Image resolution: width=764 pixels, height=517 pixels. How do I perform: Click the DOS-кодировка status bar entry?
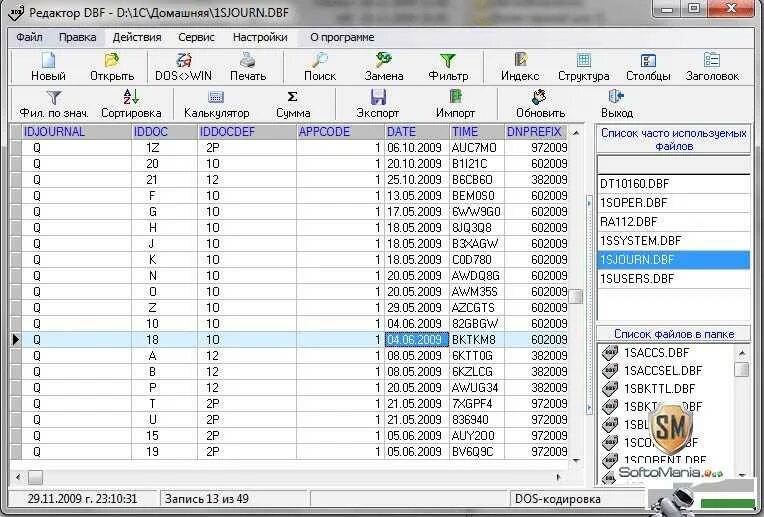pos(557,499)
